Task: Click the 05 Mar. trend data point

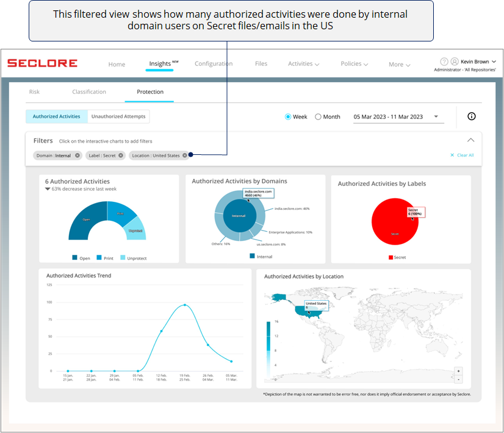Action: (x=231, y=362)
